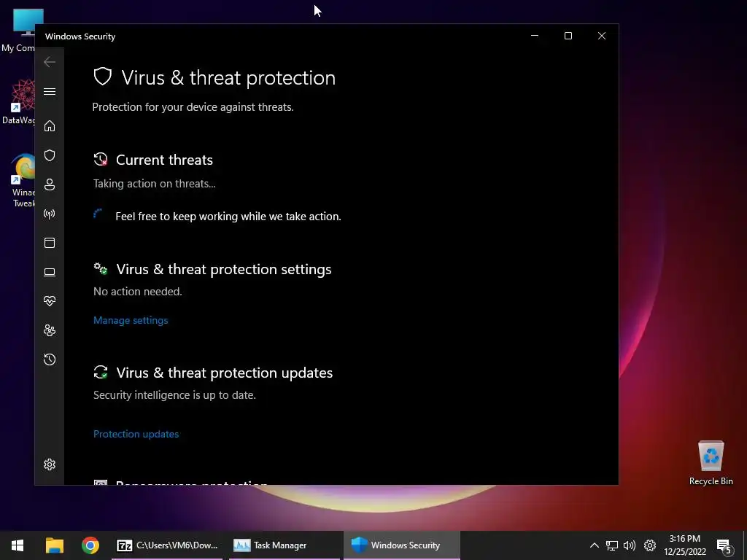The width and height of the screenshot is (747, 560).
Task: Open the clock showing 3:16 PM
Action: [684, 545]
